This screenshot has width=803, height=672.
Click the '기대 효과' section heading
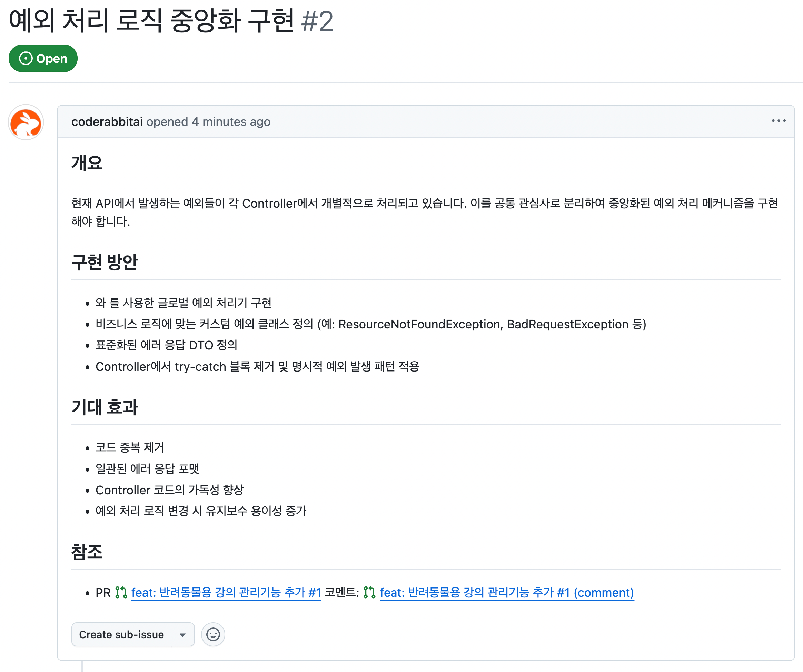(105, 407)
